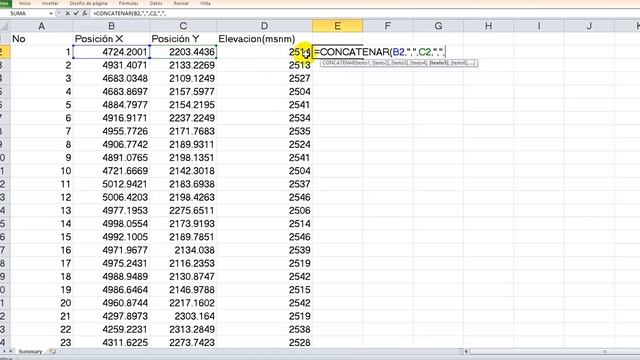This screenshot has width=640, height=360.
Task: Select cell with value 2189.7851
Action: click(183, 237)
